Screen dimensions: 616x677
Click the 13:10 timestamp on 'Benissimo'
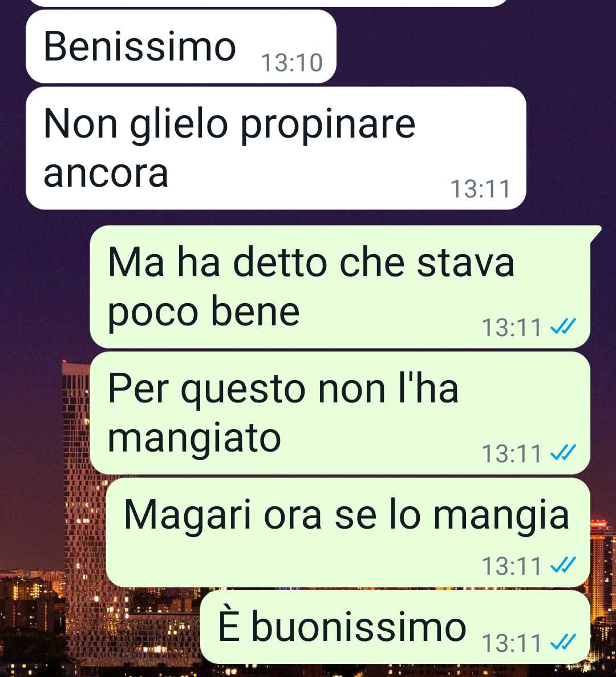(292, 63)
